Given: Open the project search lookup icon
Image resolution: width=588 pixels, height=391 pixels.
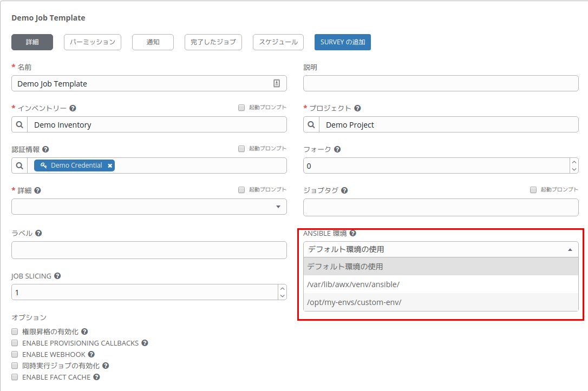Looking at the screenshot, I should (x=311, y=124).
